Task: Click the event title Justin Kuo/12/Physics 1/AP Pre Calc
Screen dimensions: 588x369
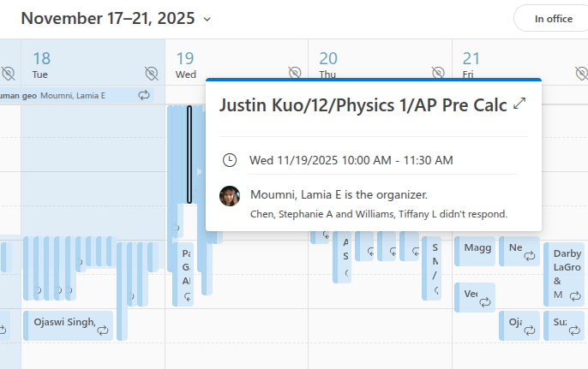Action: pos(362,105)
